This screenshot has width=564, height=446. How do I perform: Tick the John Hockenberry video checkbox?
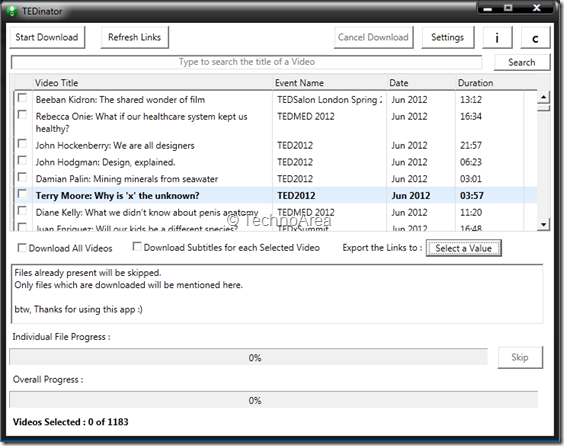(x=22, y=144)
